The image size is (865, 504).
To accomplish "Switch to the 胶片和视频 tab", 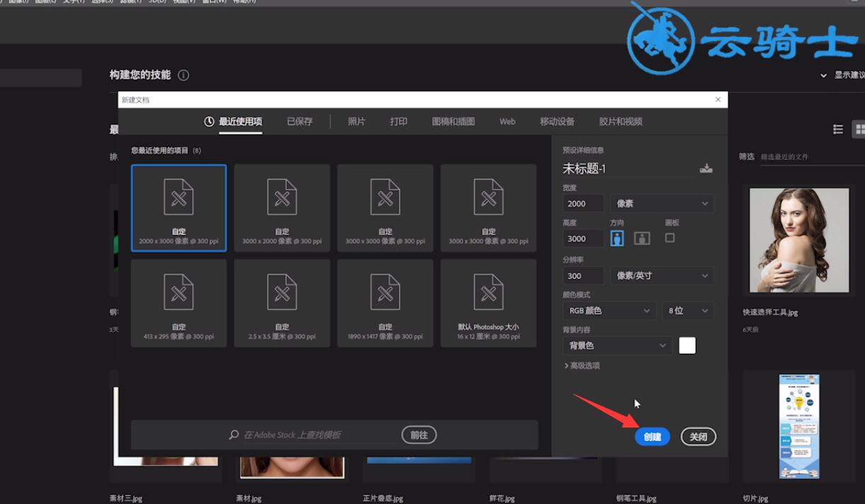I will [621, 122].
